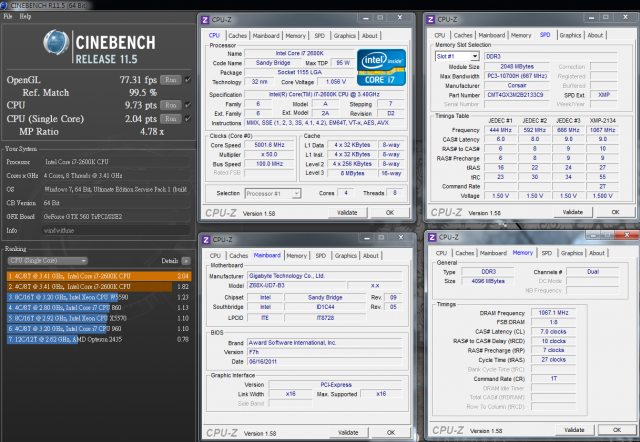The image size is (640, 442).
Task: Click the Info field in Cinebench
Action: [116, 231]
